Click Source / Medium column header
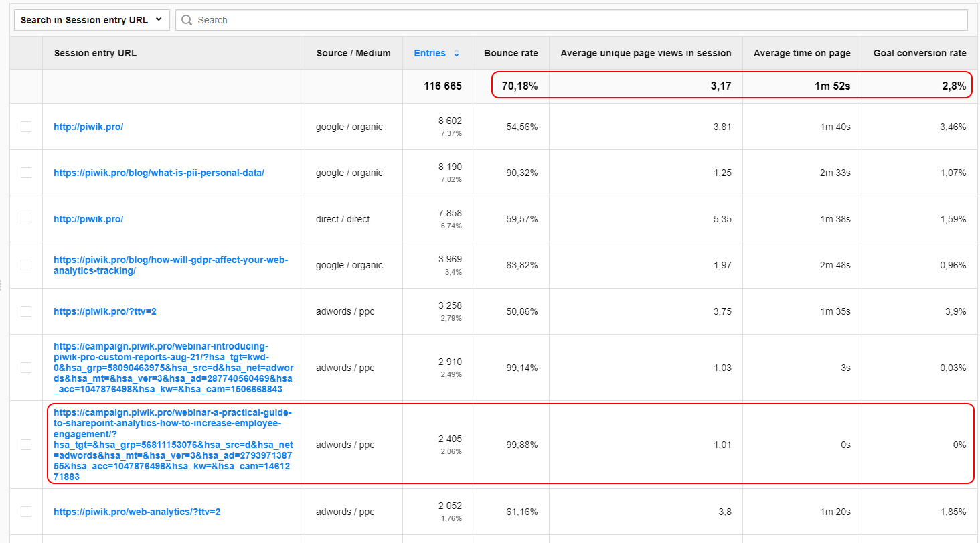Viewport: 980px width, 543px height. [x=353, y=53]
